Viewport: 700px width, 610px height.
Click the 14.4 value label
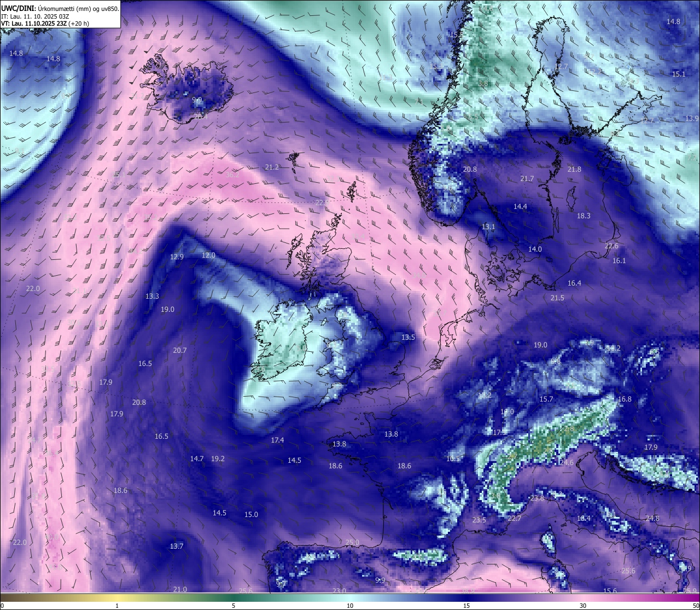coord(520,207)
